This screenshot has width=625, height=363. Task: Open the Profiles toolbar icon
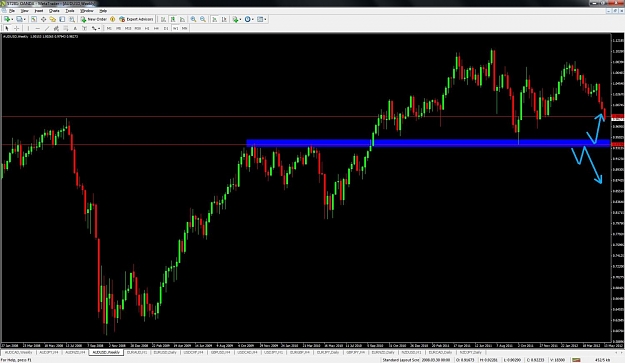pos(19,19)
